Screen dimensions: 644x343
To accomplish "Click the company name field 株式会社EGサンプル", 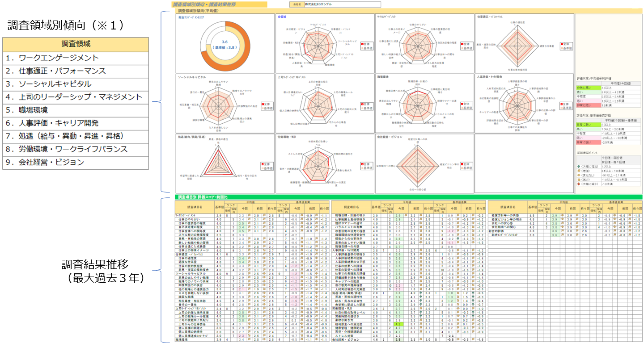I will coord(336,4).
